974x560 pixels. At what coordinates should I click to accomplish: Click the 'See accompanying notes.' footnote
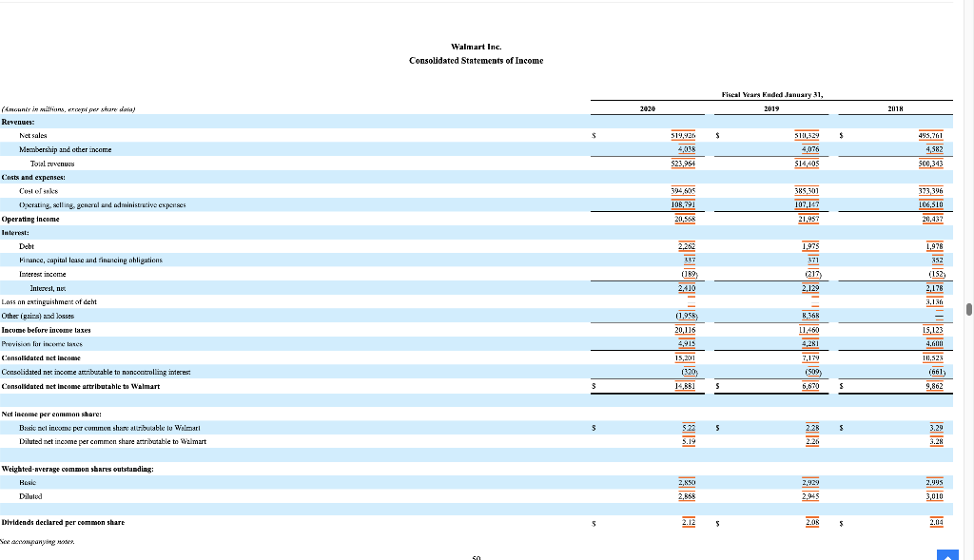[37, 542]
